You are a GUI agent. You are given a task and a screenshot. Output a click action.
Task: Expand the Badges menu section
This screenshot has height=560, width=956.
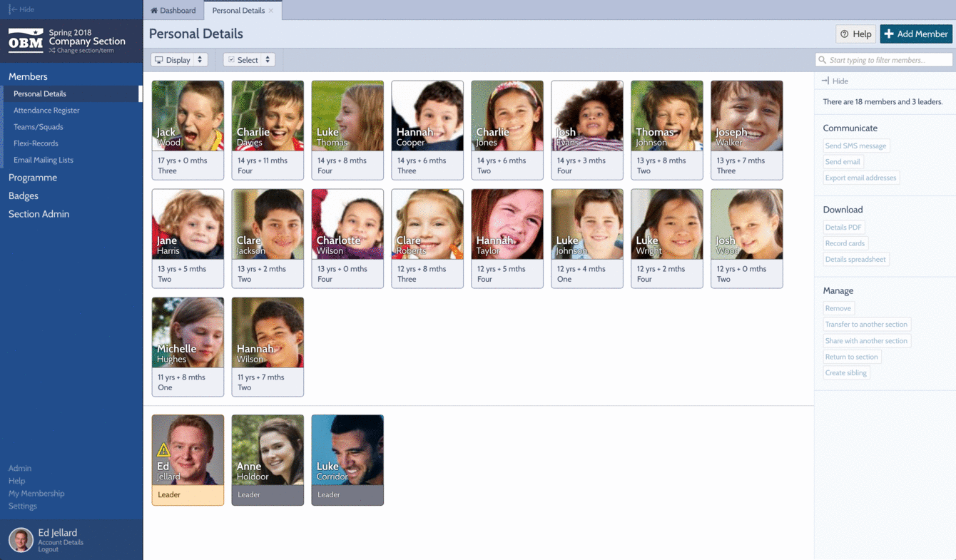[x=24, y=195]
